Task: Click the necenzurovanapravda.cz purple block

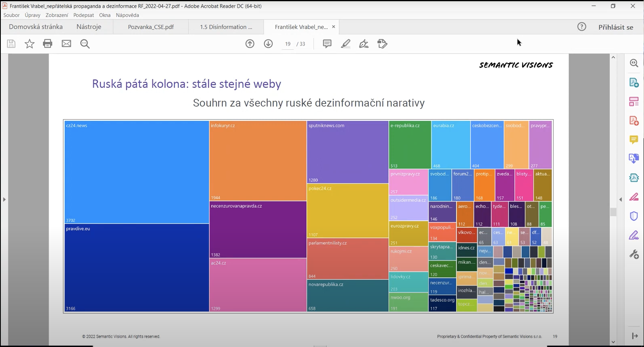Action: tap(258, 230)
